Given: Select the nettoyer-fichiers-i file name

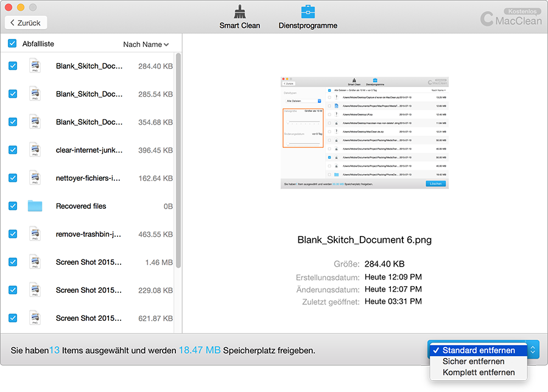Looking at the screenshot, I should tap(88, 178).
